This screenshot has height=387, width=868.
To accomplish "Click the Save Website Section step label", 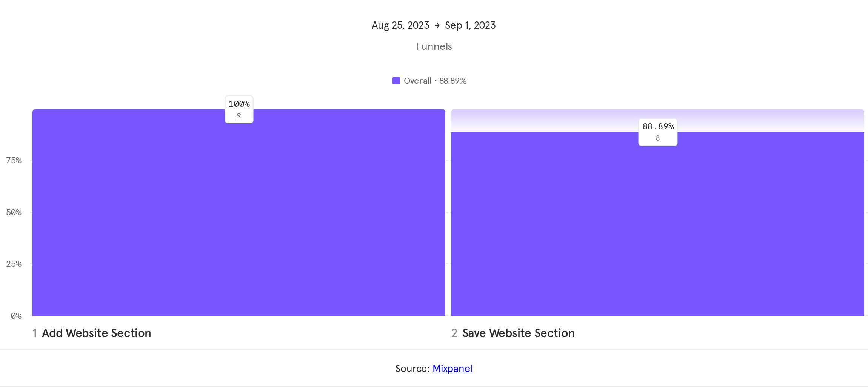I will (x=518, y=333).
